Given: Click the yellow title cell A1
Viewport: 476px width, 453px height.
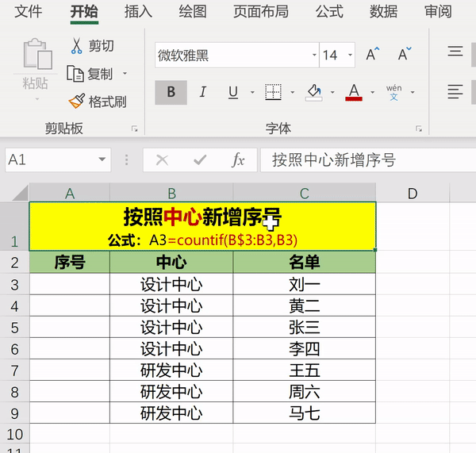Looking at the screenshot, I should [202, 227].
